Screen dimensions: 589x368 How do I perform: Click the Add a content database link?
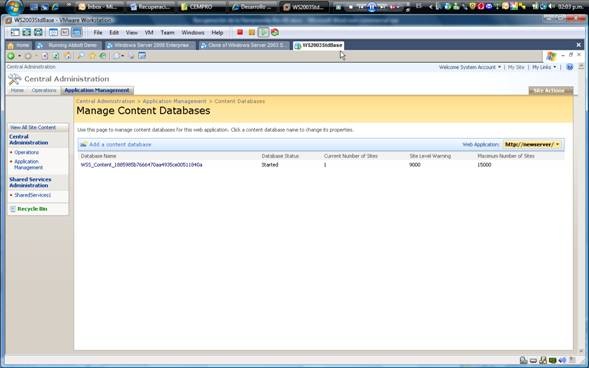point(120,145)
